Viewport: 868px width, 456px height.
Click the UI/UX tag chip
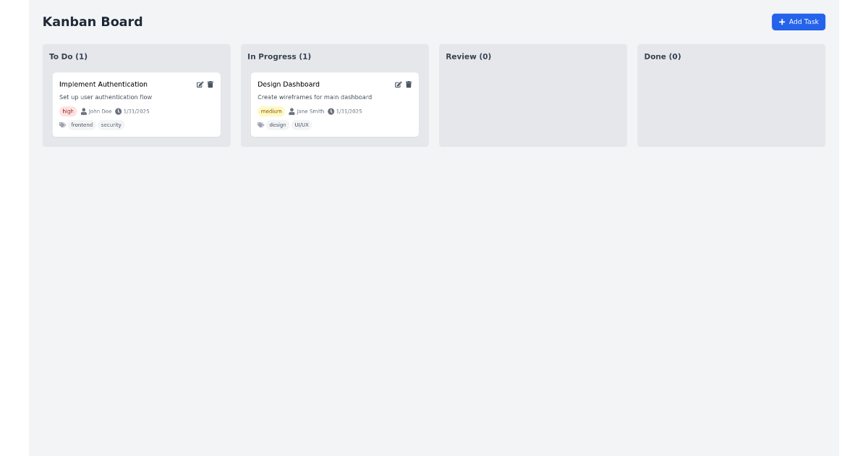[301, 124]
